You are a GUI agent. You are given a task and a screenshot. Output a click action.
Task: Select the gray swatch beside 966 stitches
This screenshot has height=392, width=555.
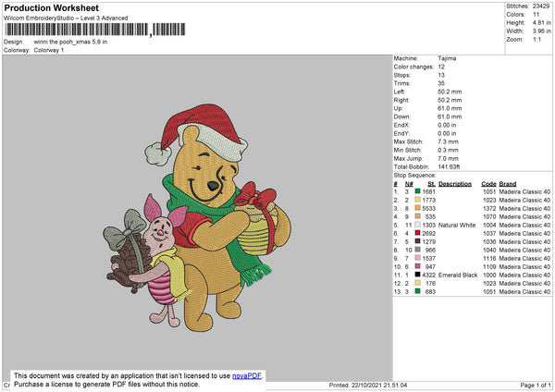tap(418, 250)
